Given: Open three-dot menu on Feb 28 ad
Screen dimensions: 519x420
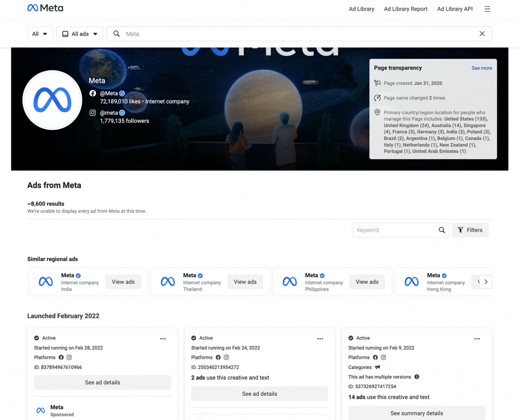Looking at the screenshot, I should pyautogui.click(x=163, y=339).
